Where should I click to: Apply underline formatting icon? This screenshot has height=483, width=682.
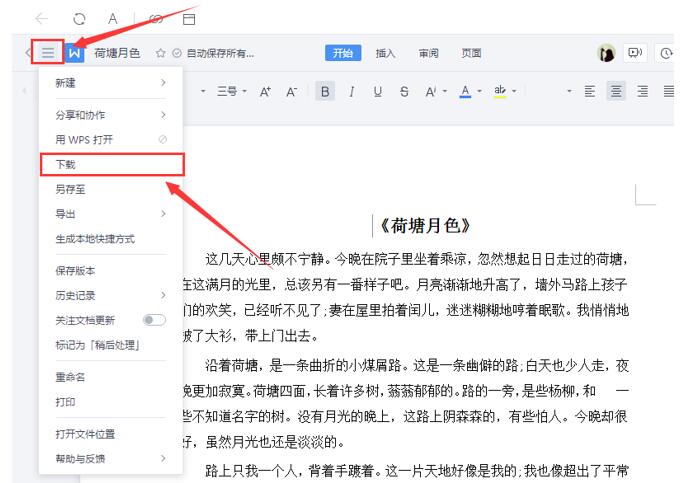click(x=377, y=91)
